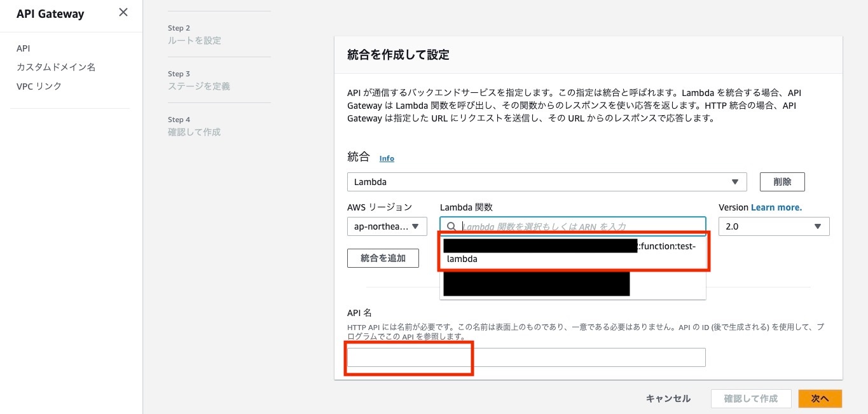Follow the Version Learn more link
Viewport: 868px width, 414px height.
tap(776, 207)
